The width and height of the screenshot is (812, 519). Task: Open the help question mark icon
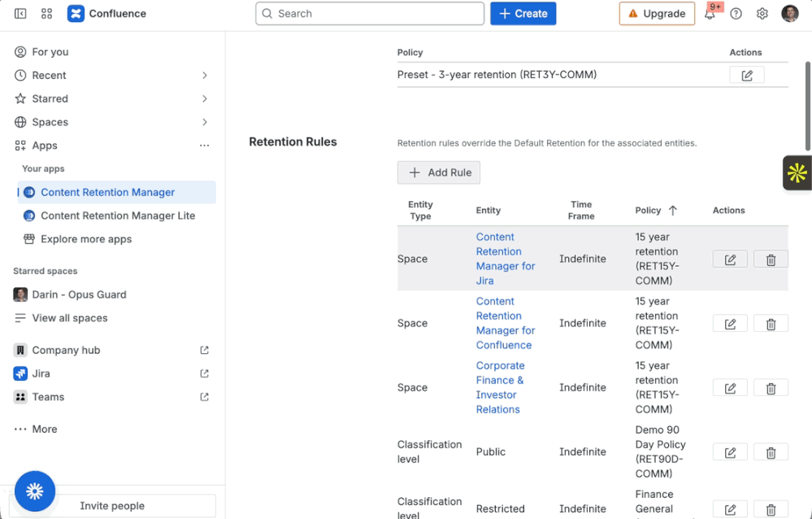click(x=736, y=14)
